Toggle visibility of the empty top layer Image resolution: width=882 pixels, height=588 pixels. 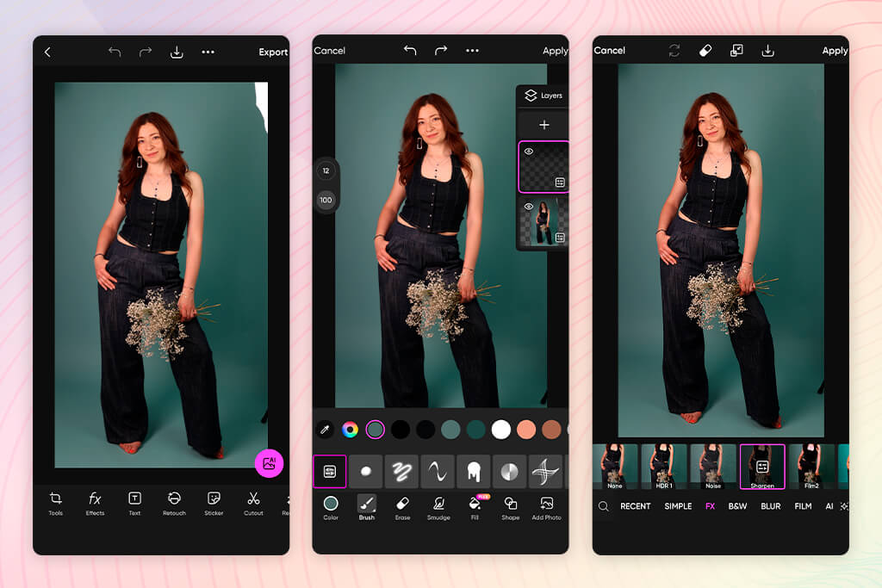tap(529, 152)
